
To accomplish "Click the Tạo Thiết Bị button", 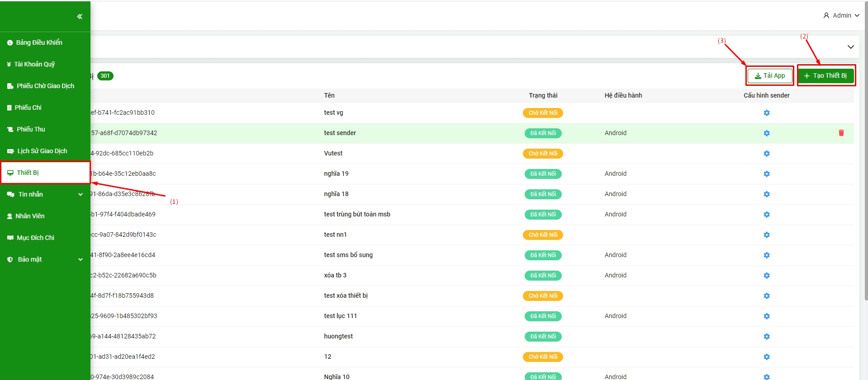I will 825,75.
